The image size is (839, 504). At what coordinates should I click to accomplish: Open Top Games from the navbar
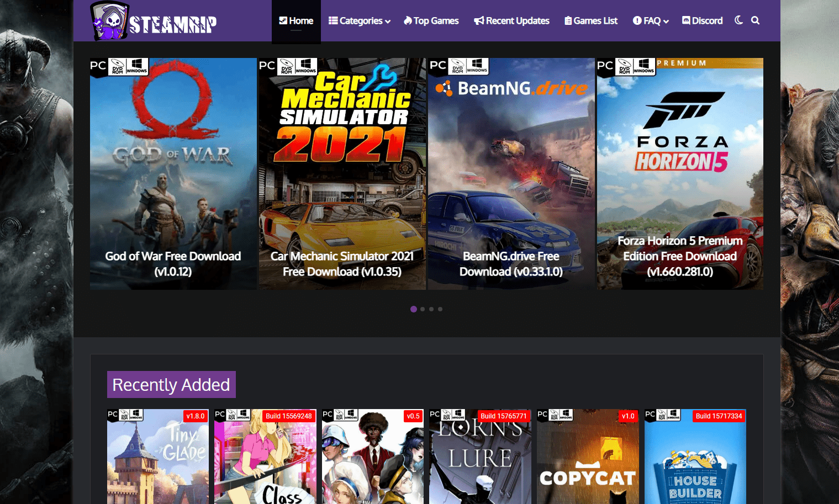click(x=431, y=20)
